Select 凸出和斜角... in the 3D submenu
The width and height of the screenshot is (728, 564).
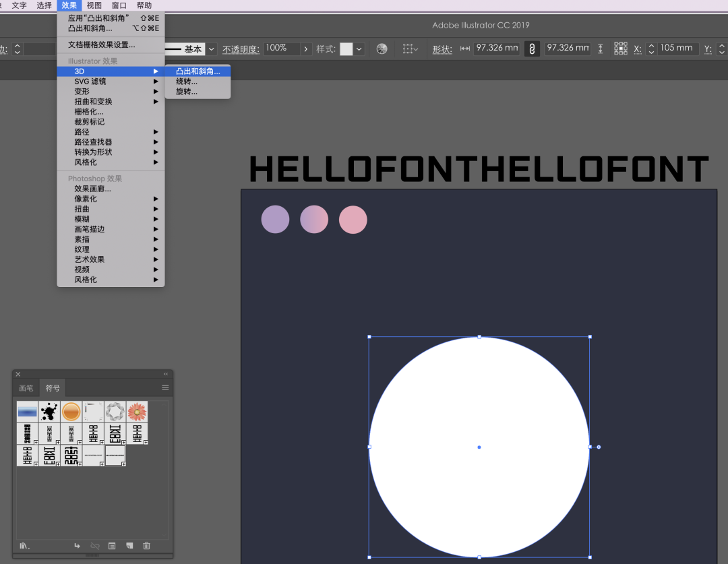pos(198,71)
